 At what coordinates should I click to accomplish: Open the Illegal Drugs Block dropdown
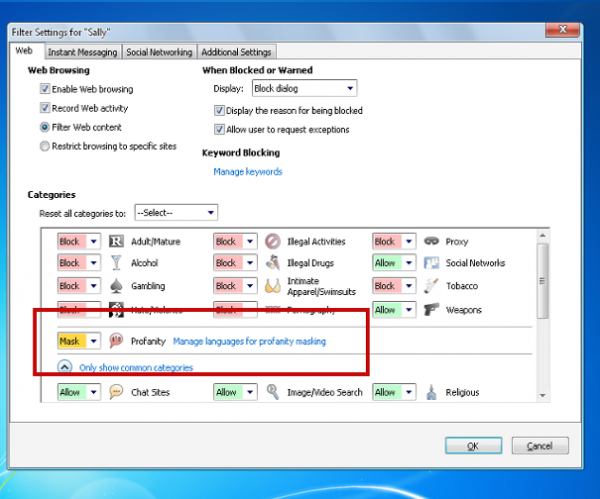tap(235, 263)
